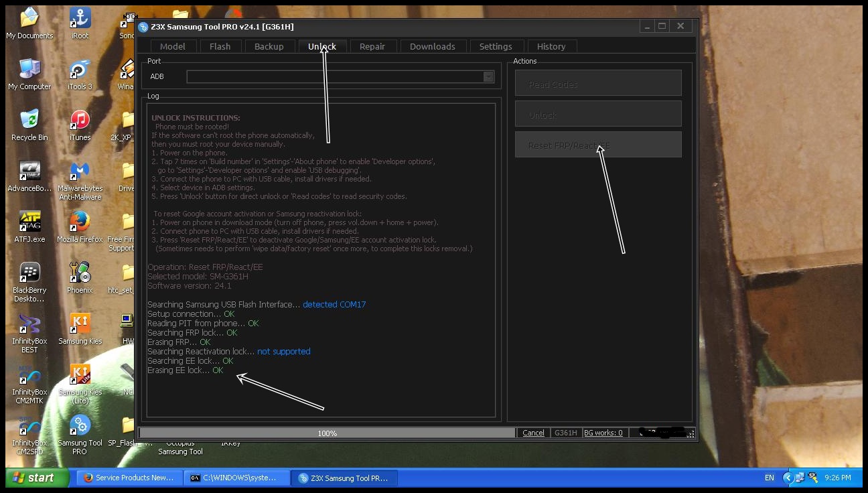Open the Backup tab
Image resolution: width=868 pixels, height=493 pixels.
pos(269,46)
